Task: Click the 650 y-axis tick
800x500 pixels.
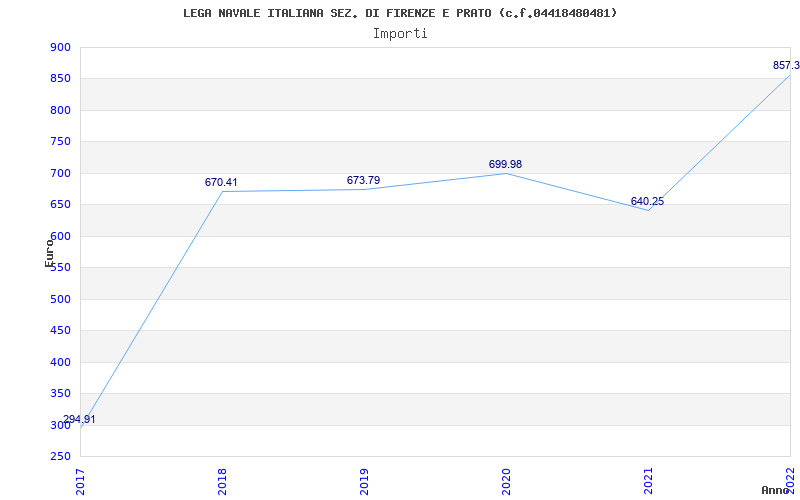Action: (60, 205)
